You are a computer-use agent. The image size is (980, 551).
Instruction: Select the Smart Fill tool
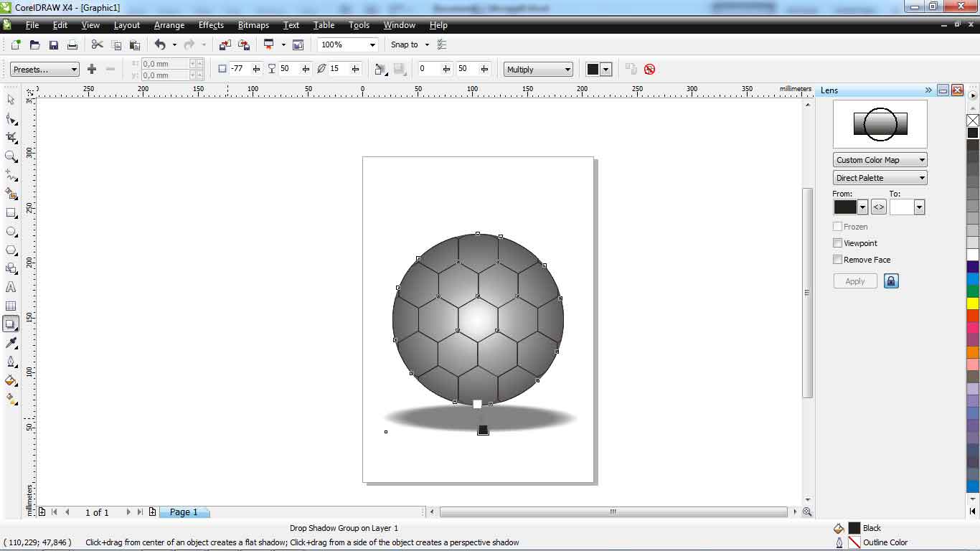click(11, 194)
